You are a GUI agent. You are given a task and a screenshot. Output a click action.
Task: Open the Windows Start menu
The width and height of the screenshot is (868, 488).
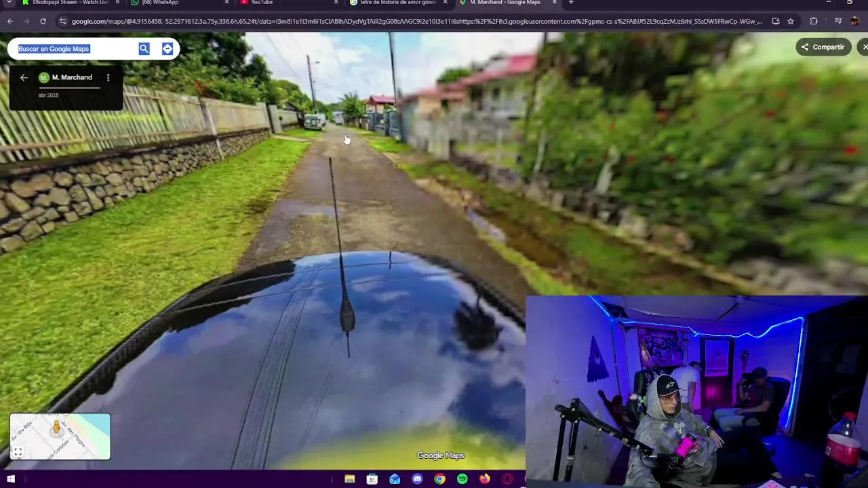(x=10, y=479)
